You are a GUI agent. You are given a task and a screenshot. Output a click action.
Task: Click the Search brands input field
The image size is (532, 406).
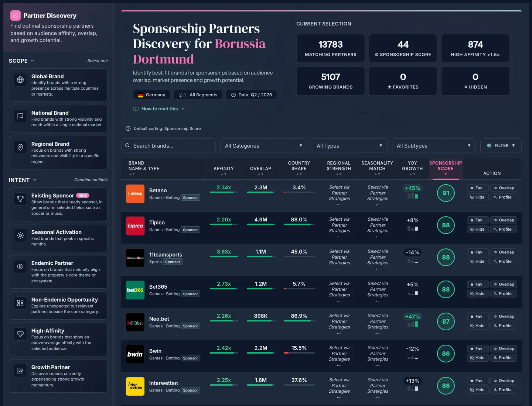pos(168,145)
